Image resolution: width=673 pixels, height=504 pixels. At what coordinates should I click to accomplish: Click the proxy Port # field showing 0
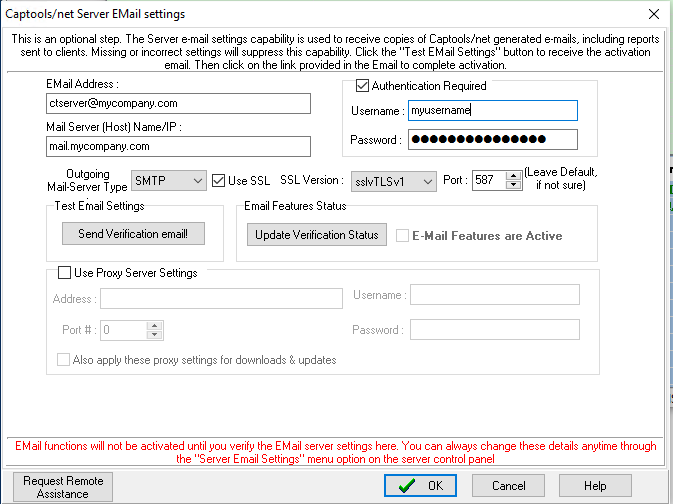124,330
